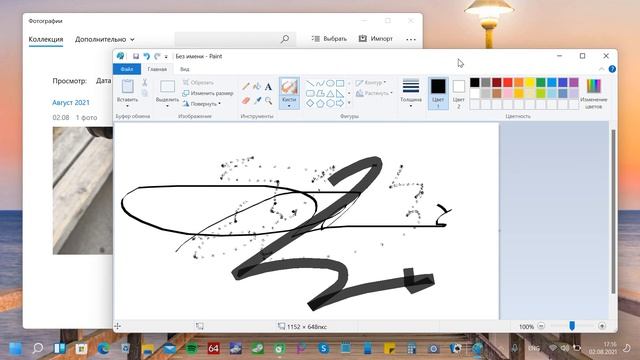Pick the purple color swatch
The width and height of the screenshot is (640, 360).
tap(573, 82)
